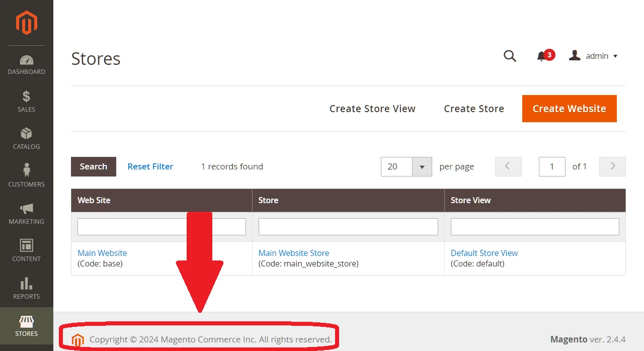Open notifications bell with 3 alerts
Image resolution: width=644 pixels, height=351 pixels.
[x=542, y=56]
